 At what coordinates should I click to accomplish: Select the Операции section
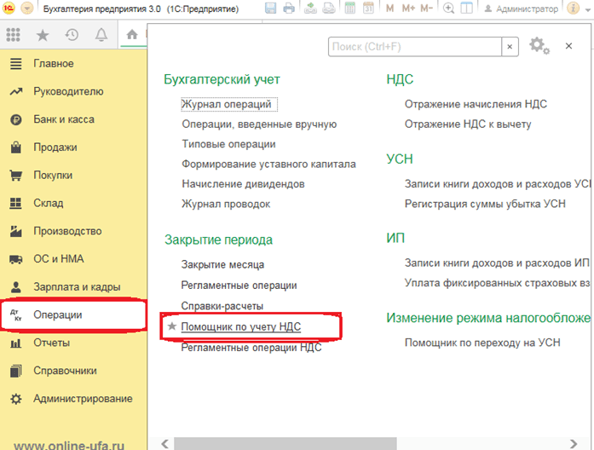point(74,315)
